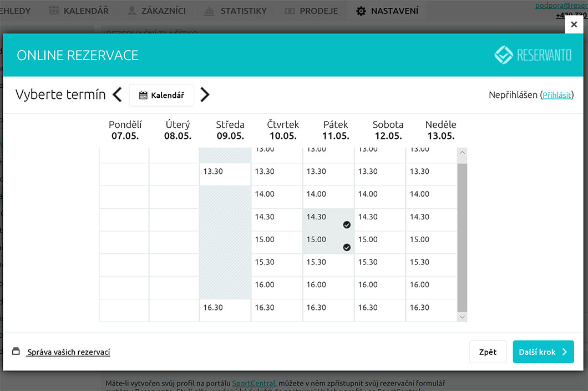Pick the Saturday 14.00 time slot
Image resolution: width=588 pixels, height=391 pixels.
point(379,197)
